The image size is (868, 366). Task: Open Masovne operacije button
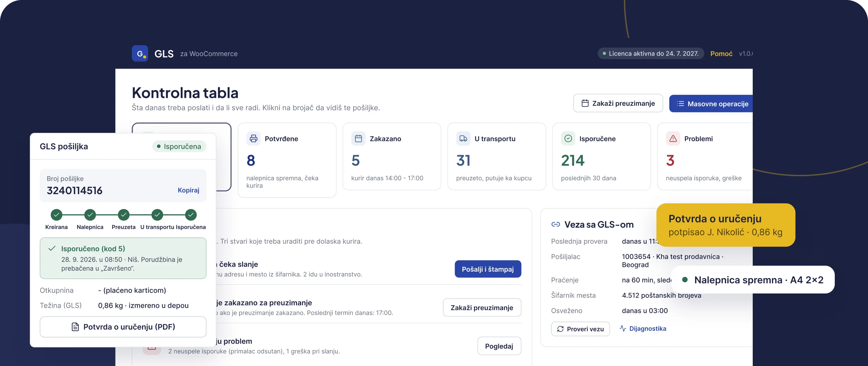711,104
